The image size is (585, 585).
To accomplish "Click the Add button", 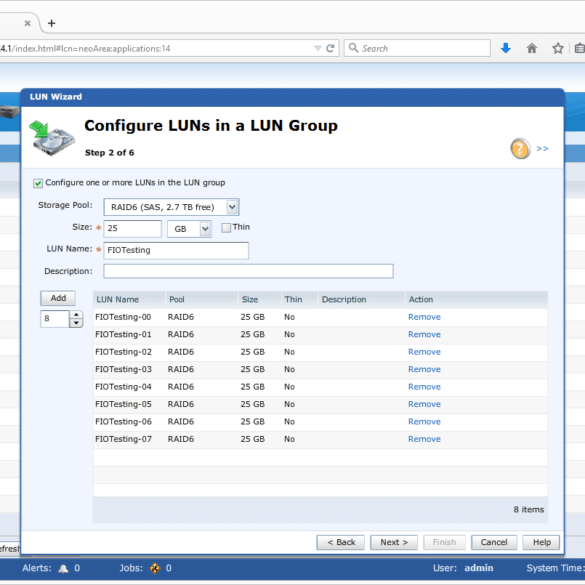I will [58, 298].
